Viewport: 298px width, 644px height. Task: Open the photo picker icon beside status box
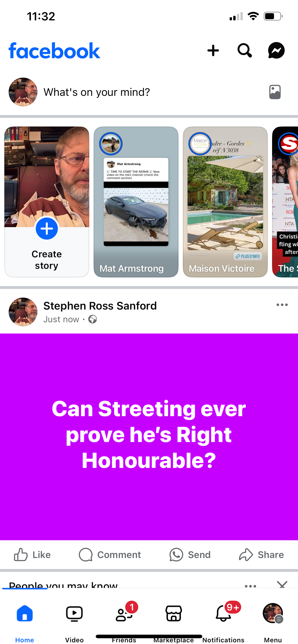pos(275,92)
